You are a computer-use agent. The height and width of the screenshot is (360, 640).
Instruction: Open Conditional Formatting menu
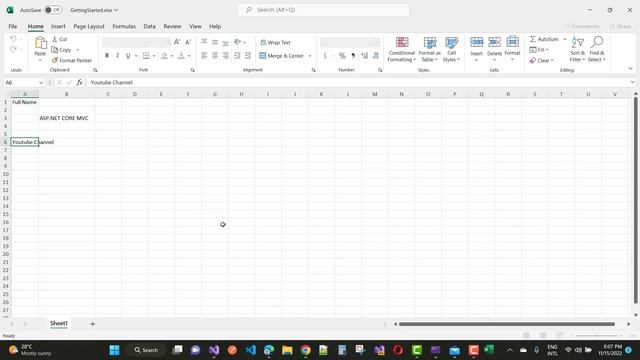(x=402, y=49)
